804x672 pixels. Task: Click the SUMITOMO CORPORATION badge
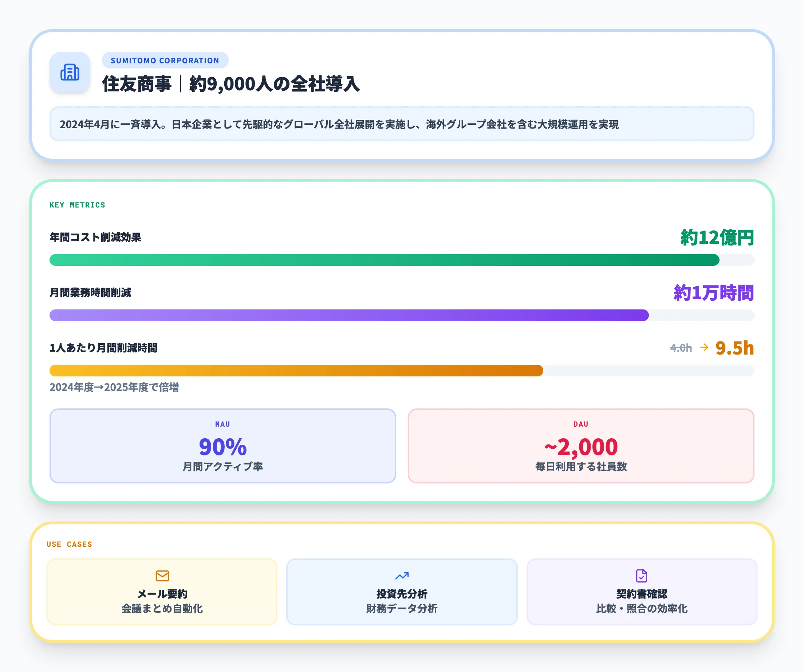165,60
